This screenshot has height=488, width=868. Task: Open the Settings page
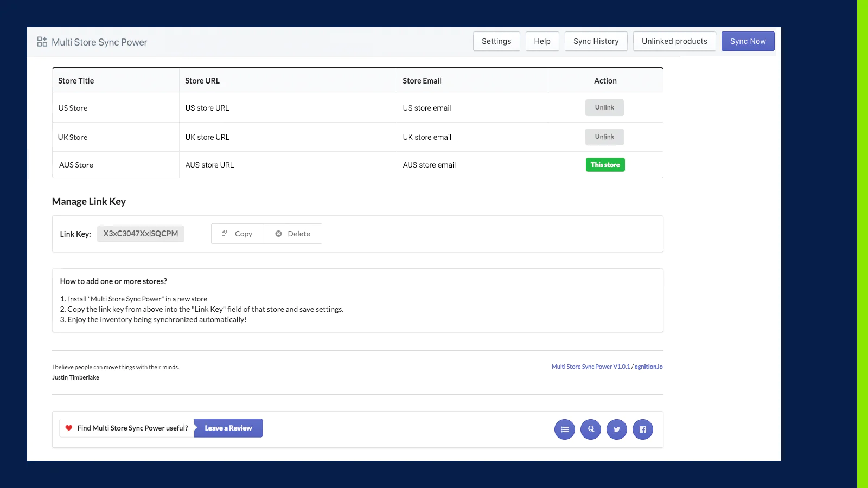click(x=496, y=41)
